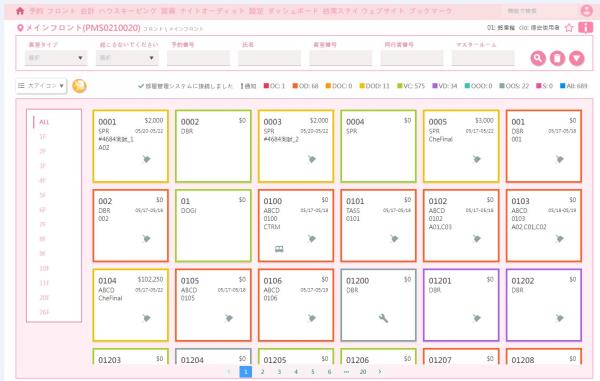Click the yellow round refresh icon
600x381 pixels.
pyautogui.click(x=79, y=86)
